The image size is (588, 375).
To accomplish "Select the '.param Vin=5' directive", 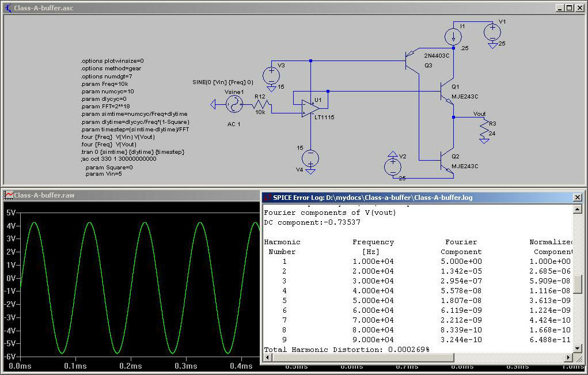I will tap(103, 174).
